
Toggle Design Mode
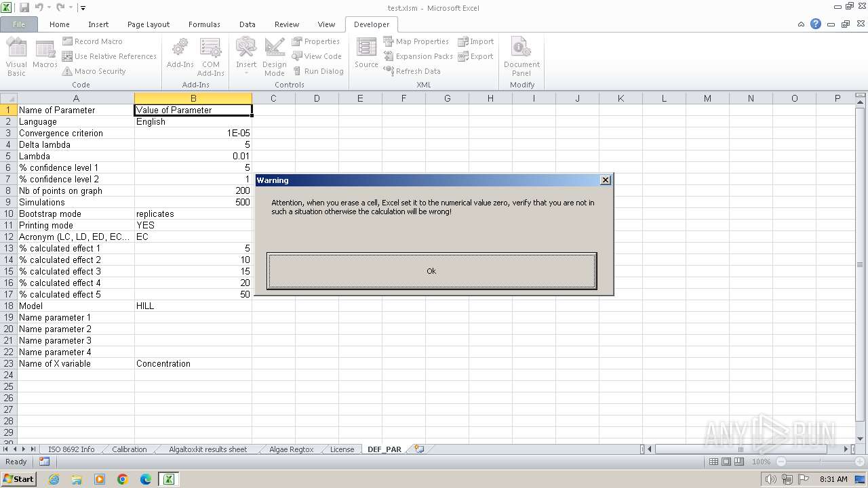tap(275, 57)
